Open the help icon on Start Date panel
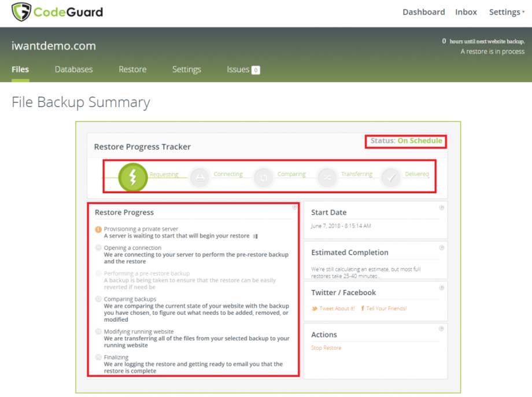The width and height of the screenshot is (532, 397). pos(441,207)
